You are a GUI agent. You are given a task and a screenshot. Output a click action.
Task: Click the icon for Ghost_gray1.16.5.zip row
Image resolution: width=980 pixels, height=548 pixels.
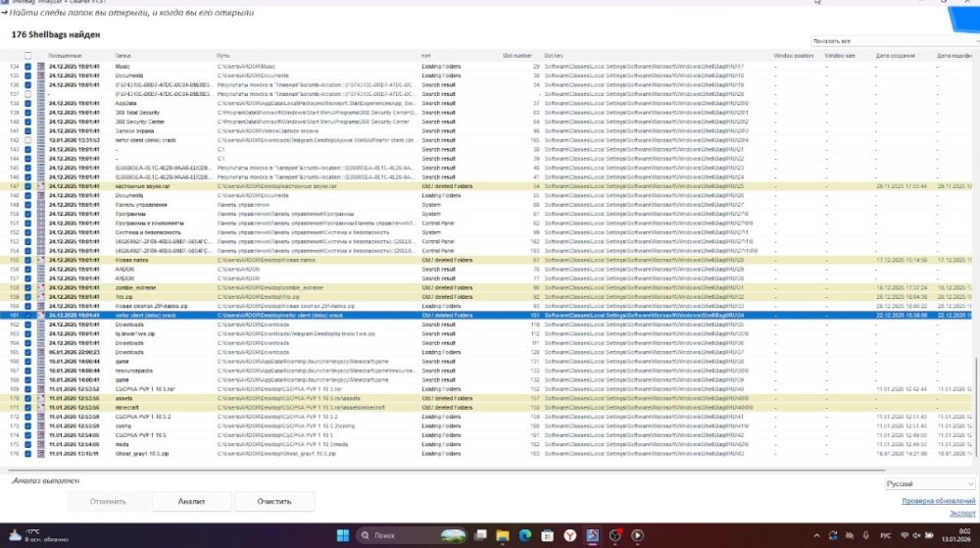coord(40,454)
